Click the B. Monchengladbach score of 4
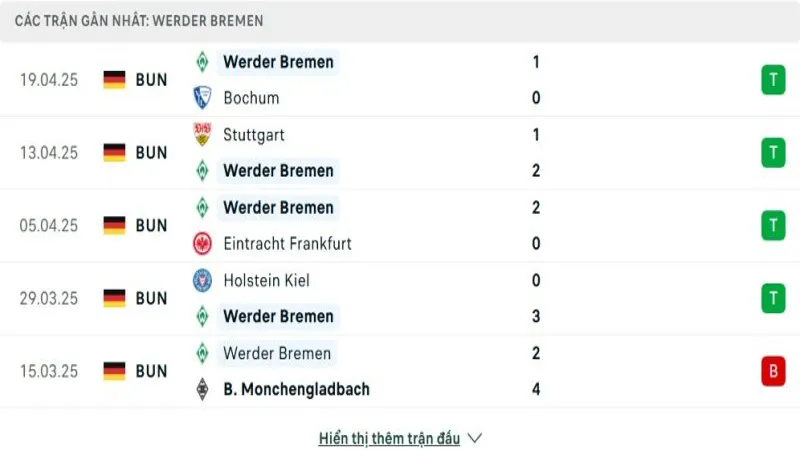The width and height of the screenshot is (800, 450). pyautogui.click(x=536, y=389)
